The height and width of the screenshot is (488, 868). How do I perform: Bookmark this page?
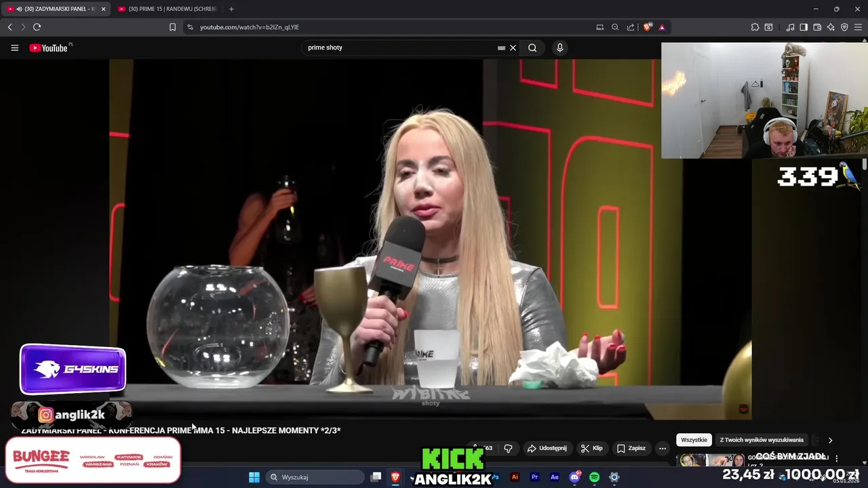[172, 27]
